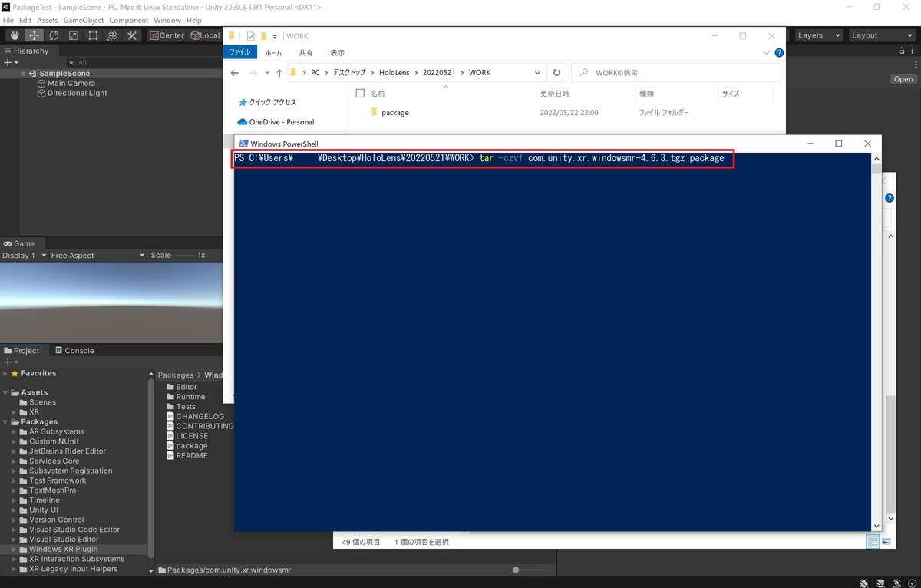Image resolution: width=921 pixels, height=588 pixels.
Task: Open the Layers dropdown in Unity
Action: [818, 35]
